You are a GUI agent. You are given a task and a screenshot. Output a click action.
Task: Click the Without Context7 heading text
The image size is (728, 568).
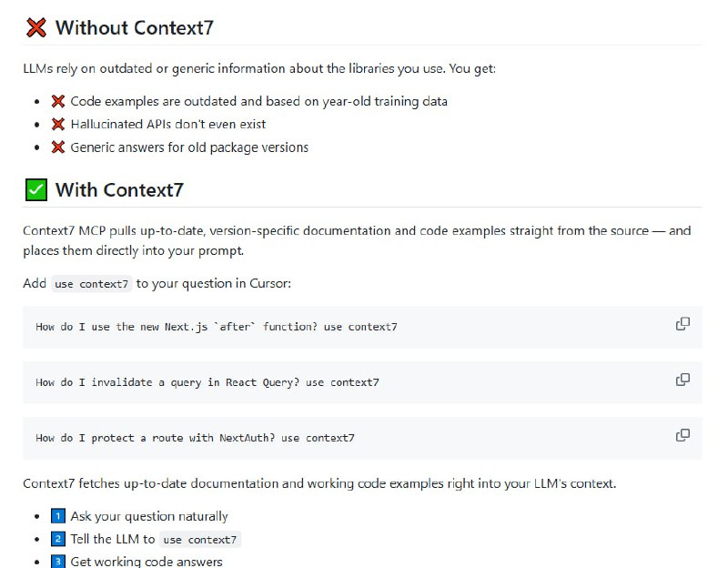tap(135, 27)
